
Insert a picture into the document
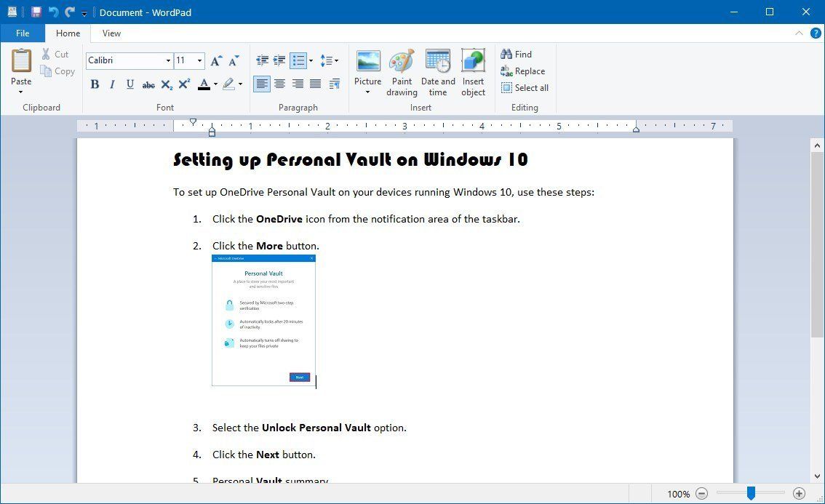(367, 71)
